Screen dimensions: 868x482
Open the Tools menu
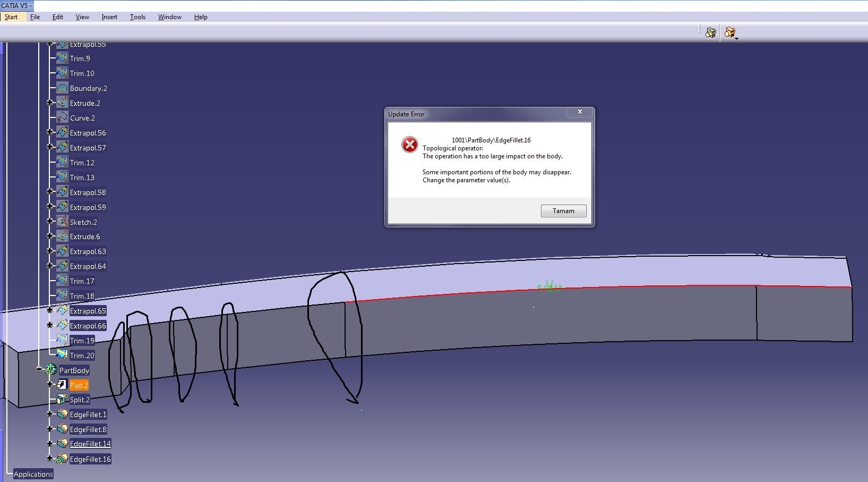[137, 16]
